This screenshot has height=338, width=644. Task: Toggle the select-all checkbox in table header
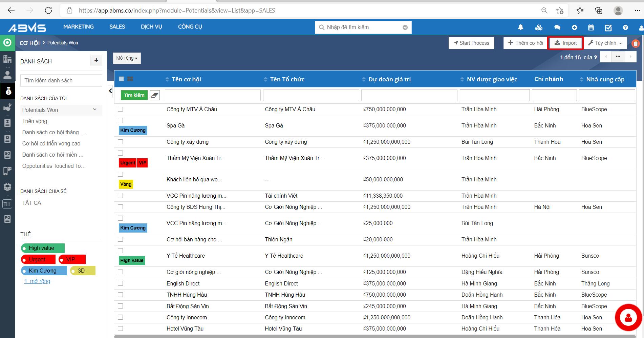pyautogui.click(x=122, y=79)
